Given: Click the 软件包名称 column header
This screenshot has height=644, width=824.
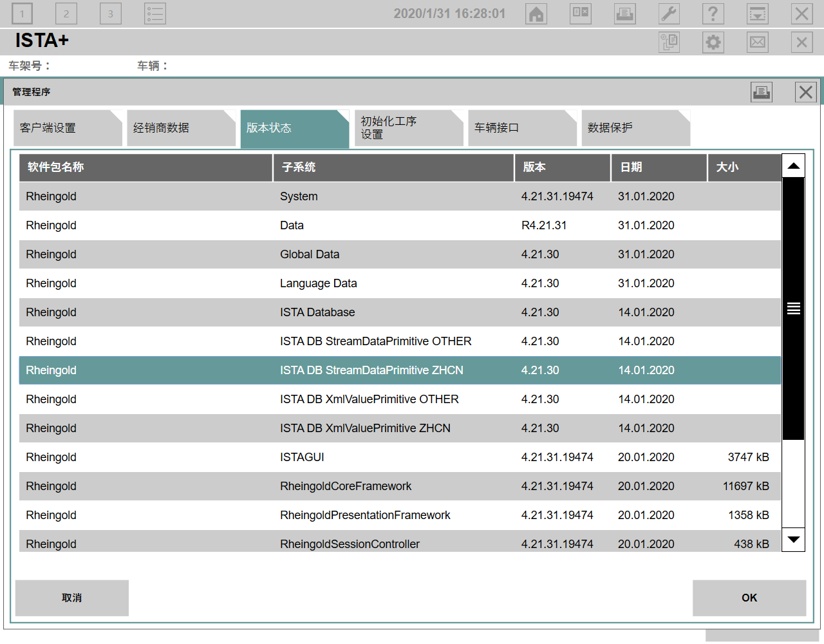Looking at the screenshot, I should click(146, 167).
